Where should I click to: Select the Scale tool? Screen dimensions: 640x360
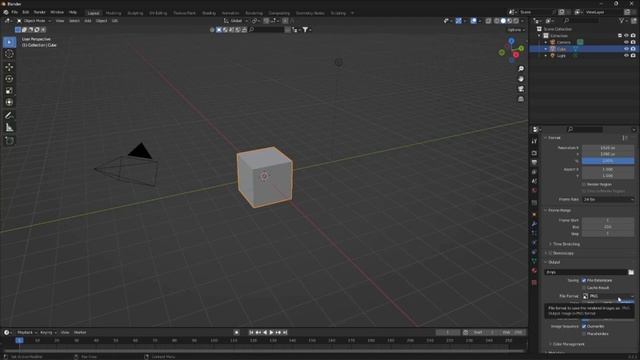pyautogui.click(x=9, y=91)
